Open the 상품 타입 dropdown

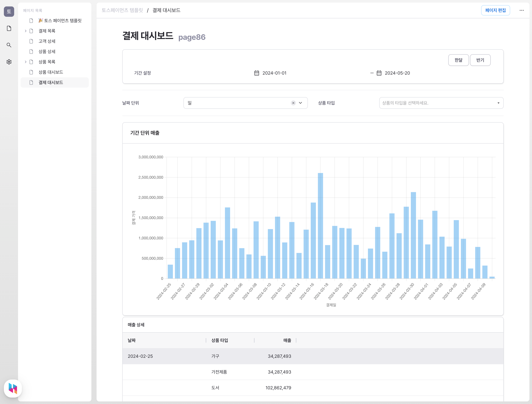point(441,103)
